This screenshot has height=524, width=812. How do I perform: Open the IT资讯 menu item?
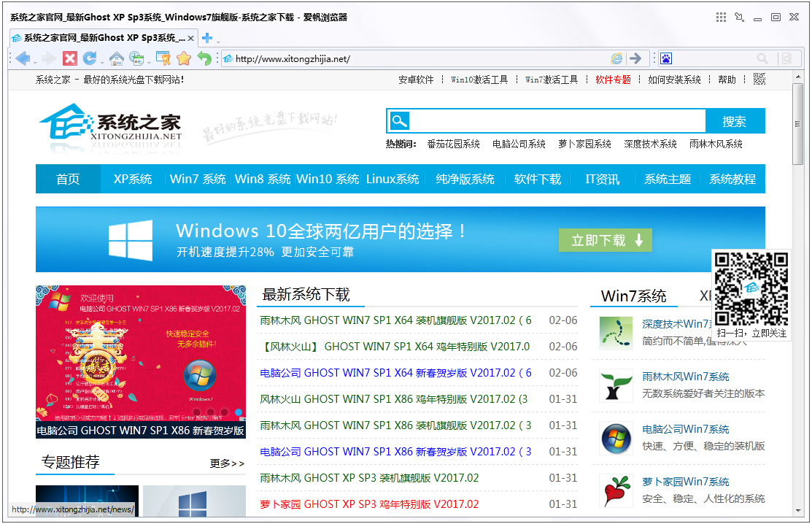point(602,179)
